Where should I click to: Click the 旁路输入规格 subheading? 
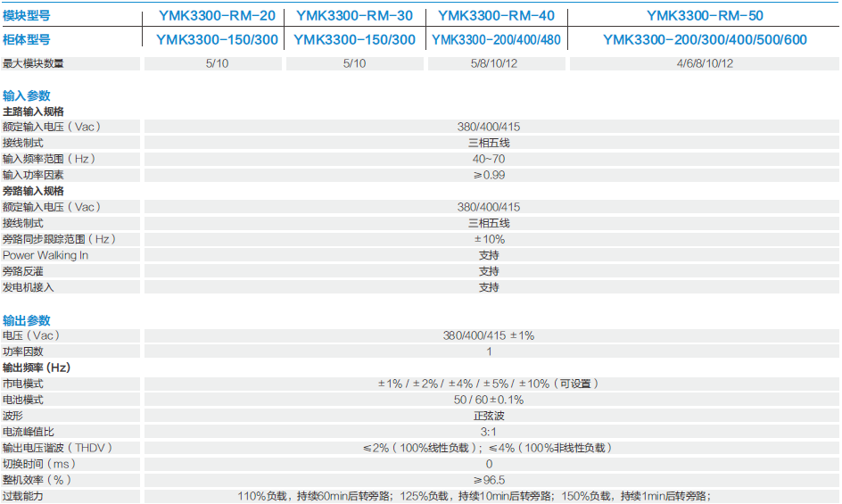point(33,191)
